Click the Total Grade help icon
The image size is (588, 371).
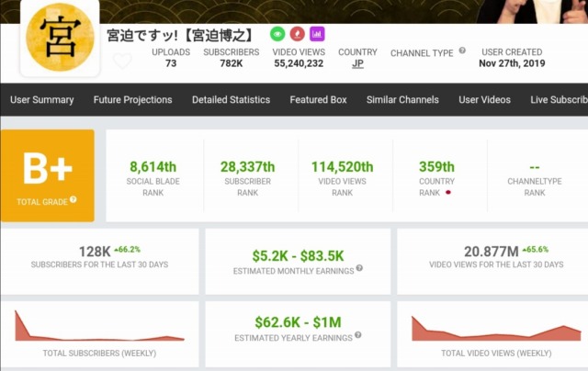(73, 200)
